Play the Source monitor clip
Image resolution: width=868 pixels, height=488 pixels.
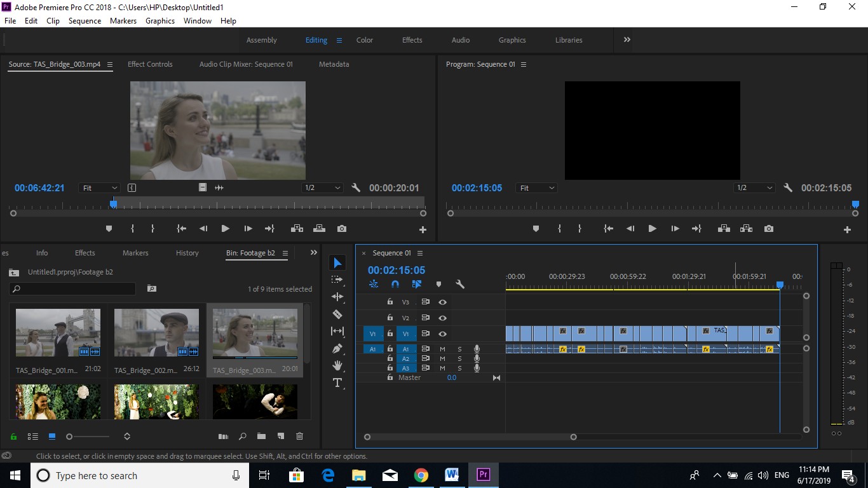[225, 229]
